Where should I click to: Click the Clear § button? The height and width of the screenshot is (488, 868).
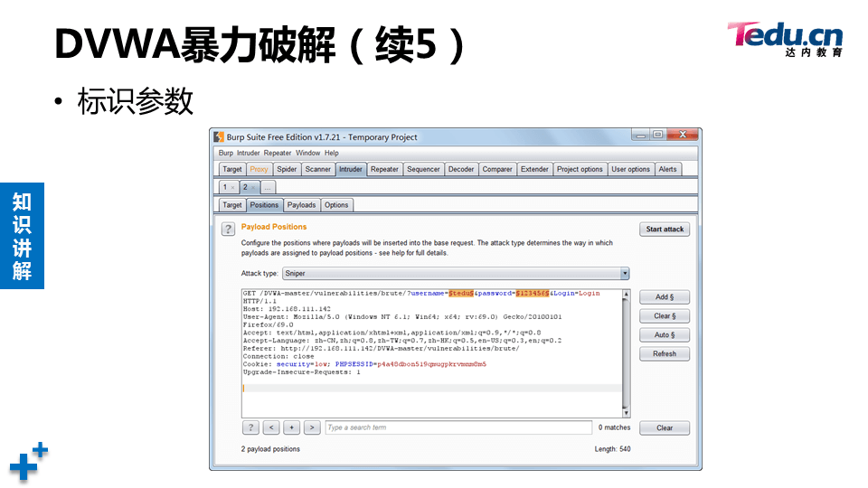[x=665, y=316]
